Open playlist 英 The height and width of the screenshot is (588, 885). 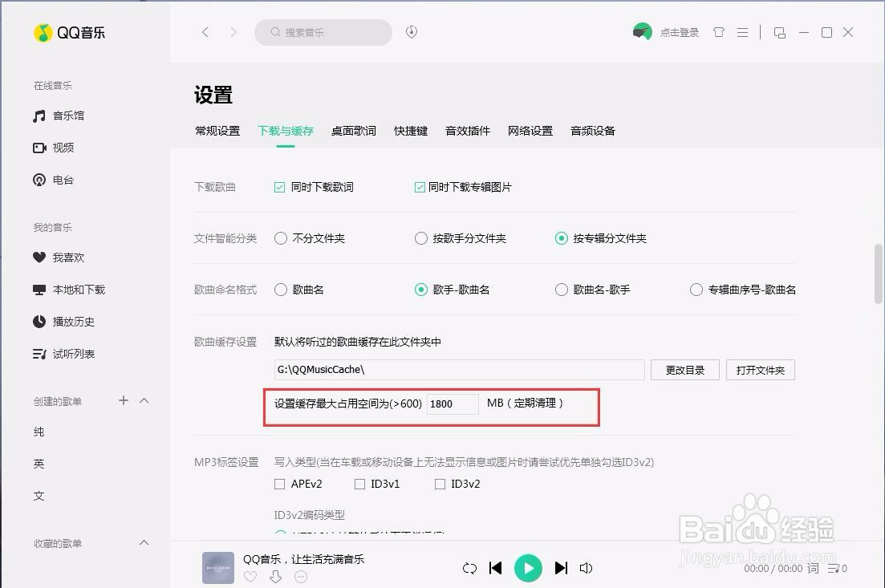[x=39, y=464]
